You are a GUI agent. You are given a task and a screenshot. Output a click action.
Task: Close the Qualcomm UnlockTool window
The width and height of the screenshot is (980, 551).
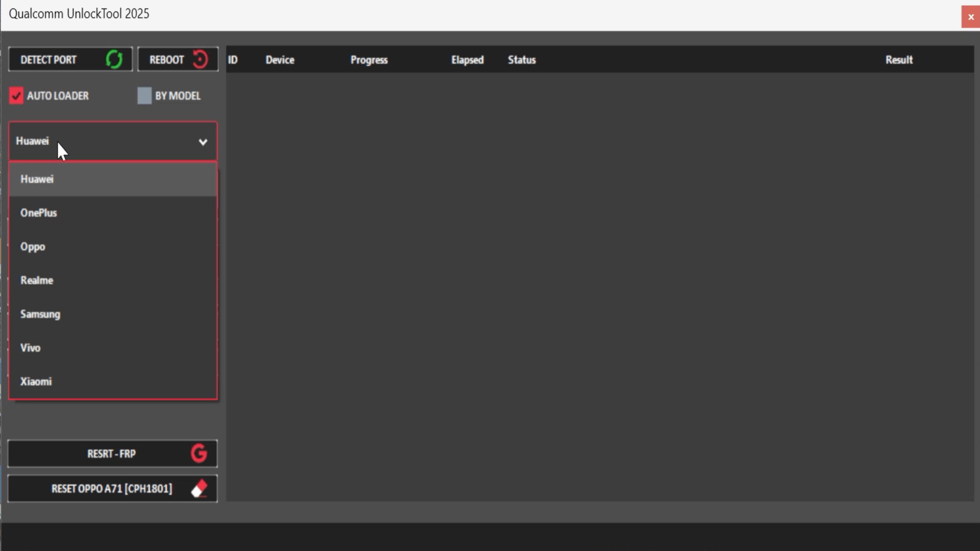(971, 17)
